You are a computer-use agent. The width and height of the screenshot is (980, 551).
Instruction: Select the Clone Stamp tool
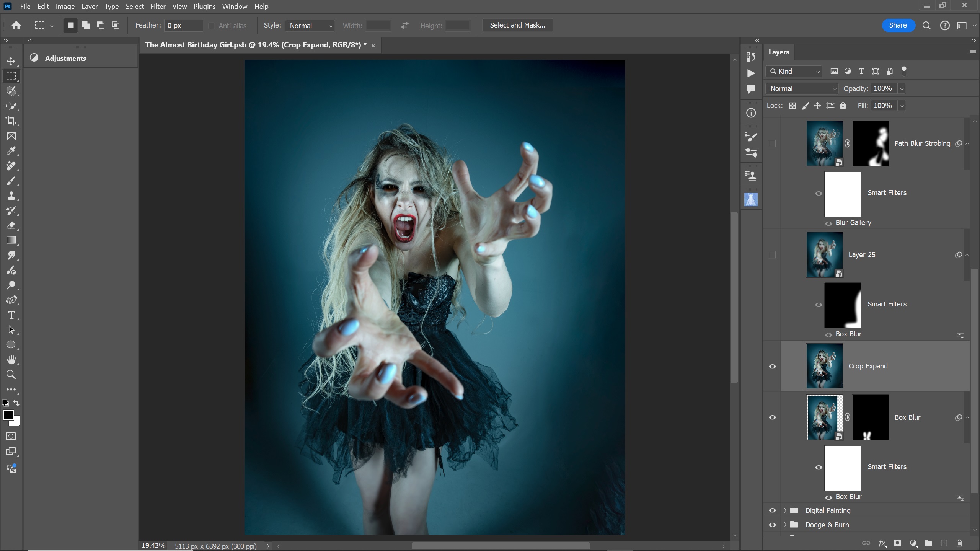(x=11, y=196)
